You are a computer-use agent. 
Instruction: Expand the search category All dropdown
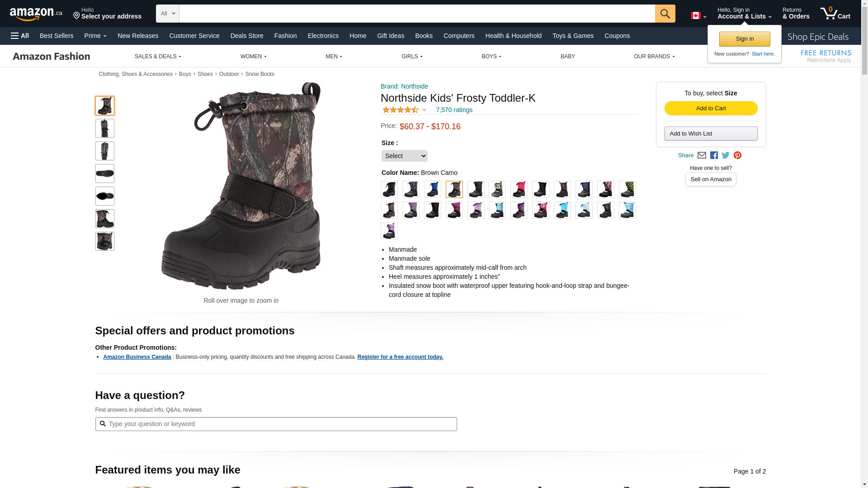(168, 14)
